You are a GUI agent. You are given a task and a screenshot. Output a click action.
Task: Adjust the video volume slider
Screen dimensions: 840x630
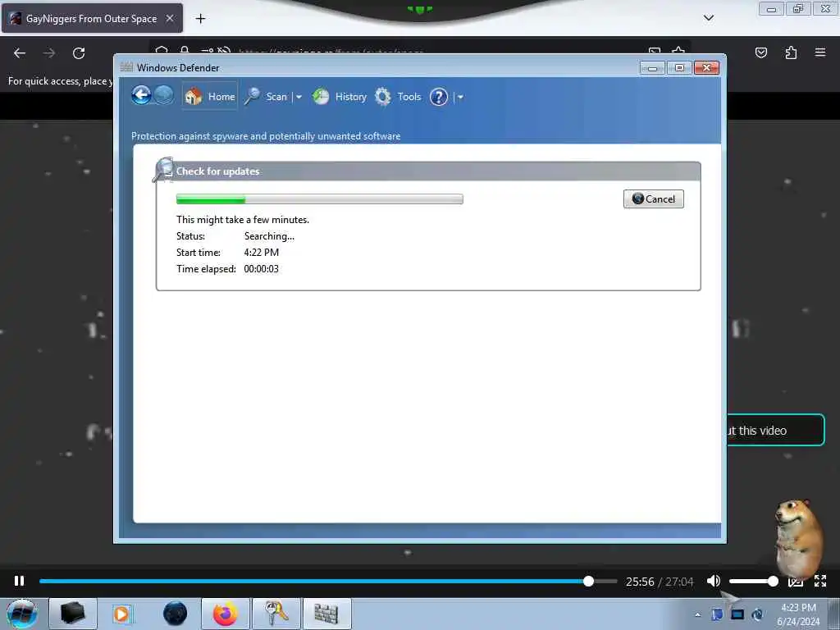(x=753, y=582)
